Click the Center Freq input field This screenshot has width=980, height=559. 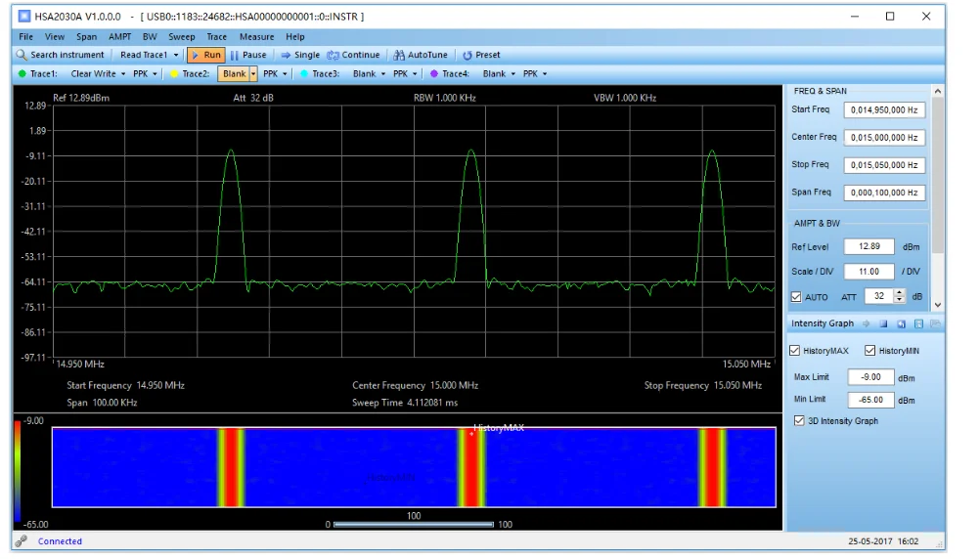[884, 138]
